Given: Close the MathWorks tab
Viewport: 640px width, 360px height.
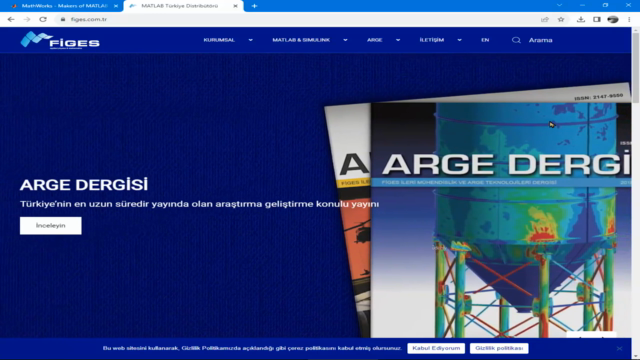Looking at the screenshot, I should [x=116, y=6].
